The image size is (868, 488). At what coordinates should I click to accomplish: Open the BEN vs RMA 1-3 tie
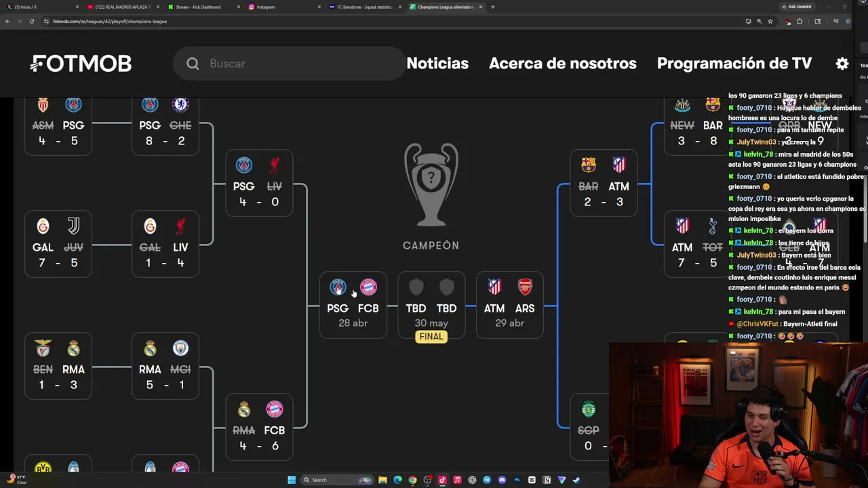58,366
